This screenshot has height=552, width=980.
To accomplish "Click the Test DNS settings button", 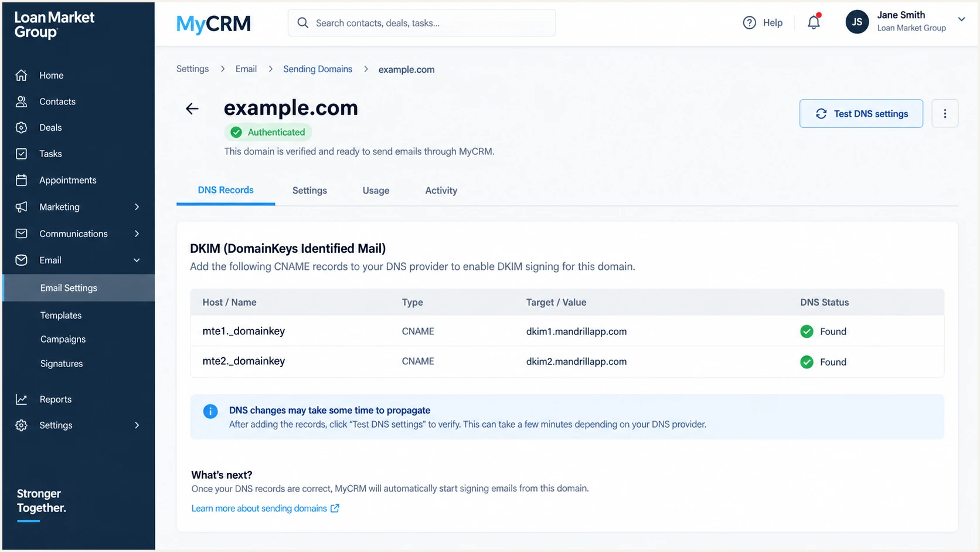I will (x=861, y=113).
